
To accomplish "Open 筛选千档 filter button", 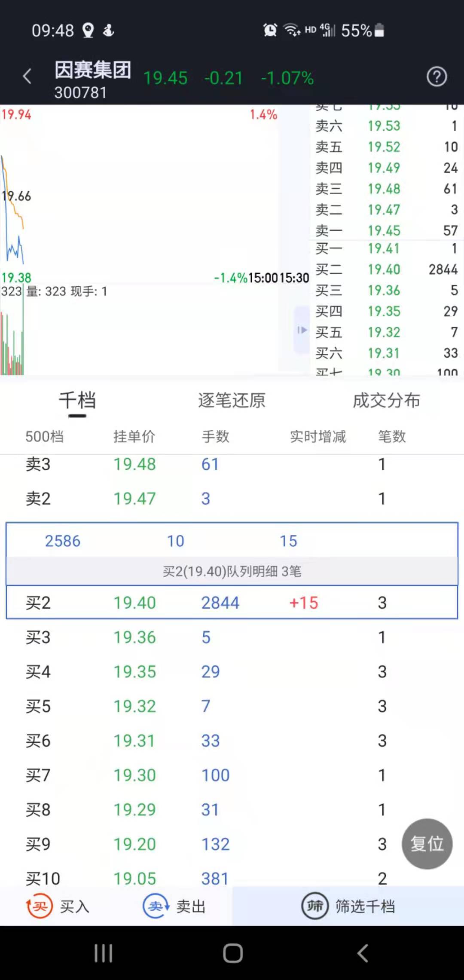I will tap(348, 906).
